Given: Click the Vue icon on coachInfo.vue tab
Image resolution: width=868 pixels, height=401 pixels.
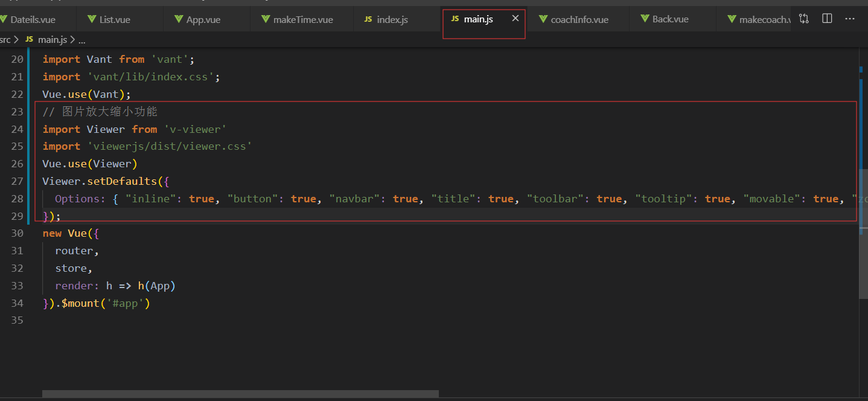Looking at the screenshot, I should (543, 19).
